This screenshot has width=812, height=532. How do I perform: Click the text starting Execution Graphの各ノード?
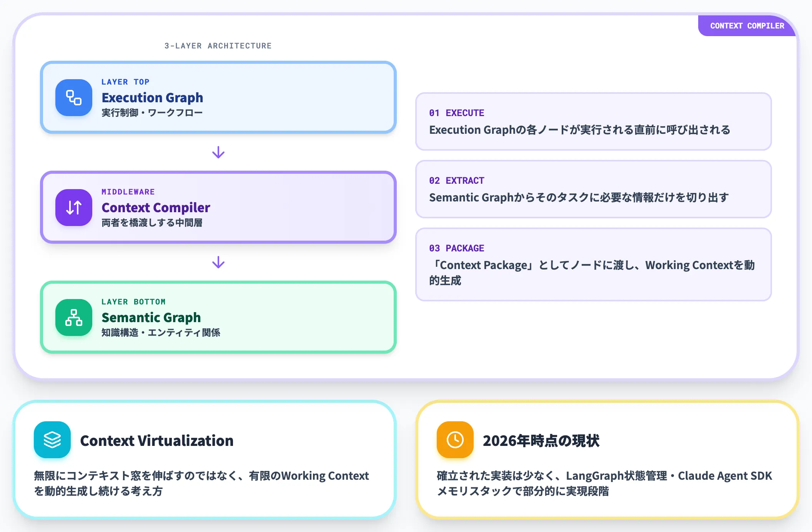579,130
